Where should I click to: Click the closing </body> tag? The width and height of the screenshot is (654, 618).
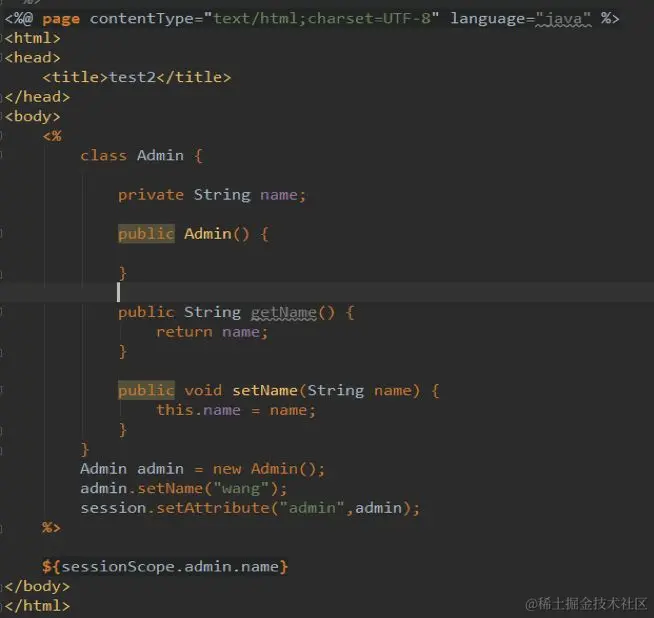click(37, 586)
